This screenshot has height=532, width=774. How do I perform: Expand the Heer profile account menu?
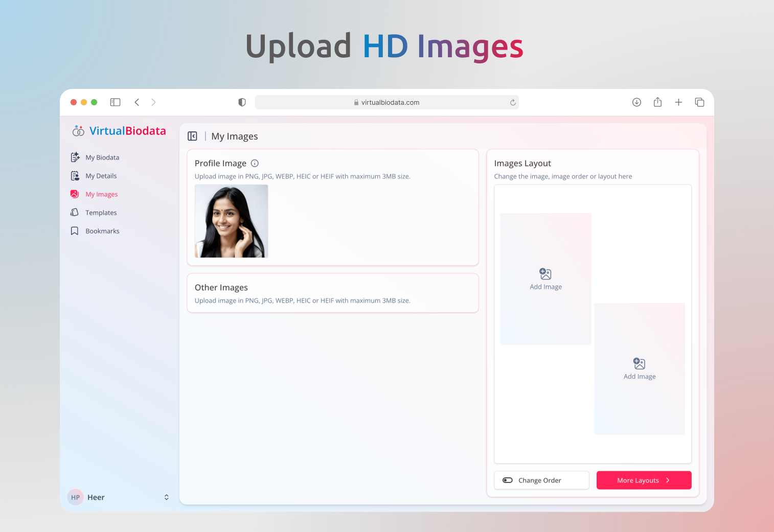tap(166, 497)
